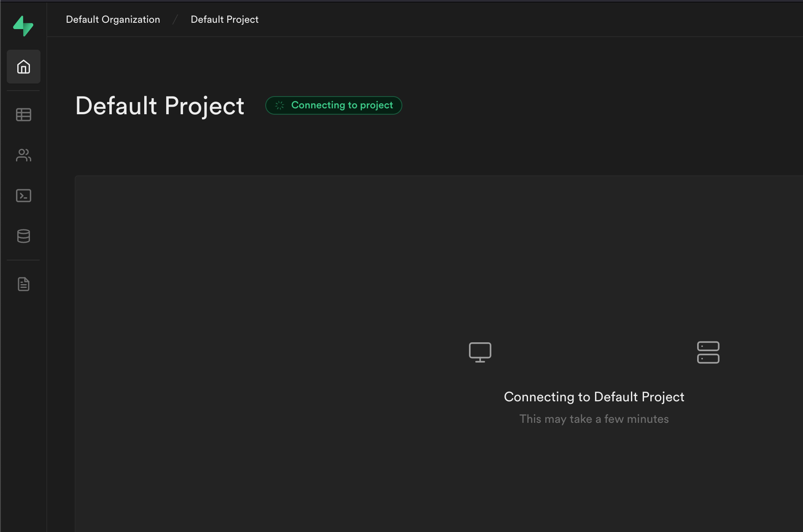Click the server stack icon
The width and height of the screenshot is (803, 532).
(x=708, y=352)
